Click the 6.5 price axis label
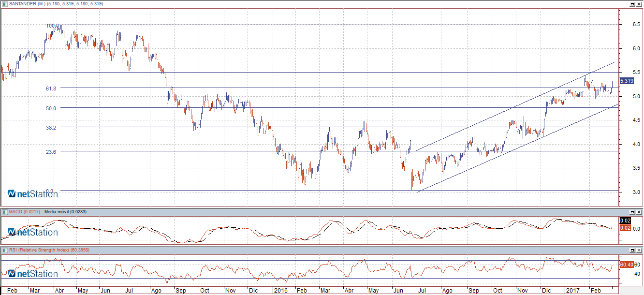644x295 pixels. [637, 24]
